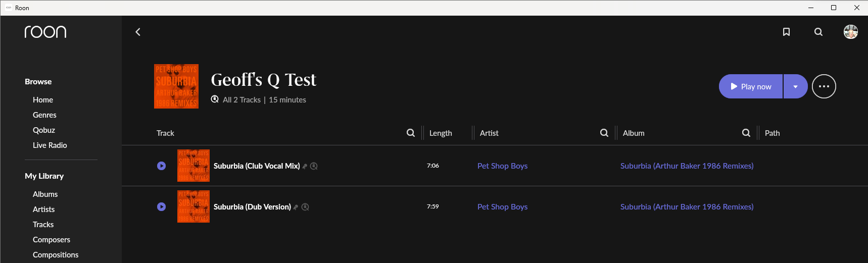The height and width of the screenshot is (263, 868).
Task: Expand the Play now dropdown arrow
Action: (796, 86)
